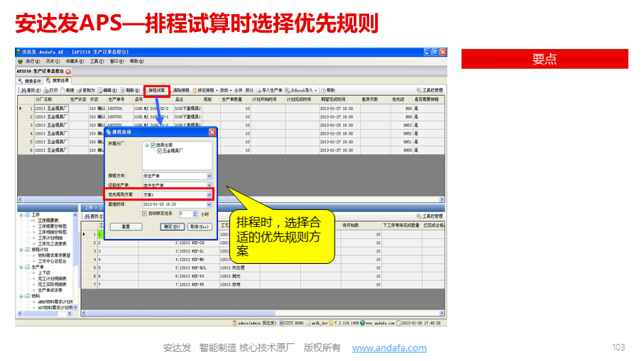Select 工序概要表 in the tree
Viewport: 644px width, 361px height.
point(48,221)
